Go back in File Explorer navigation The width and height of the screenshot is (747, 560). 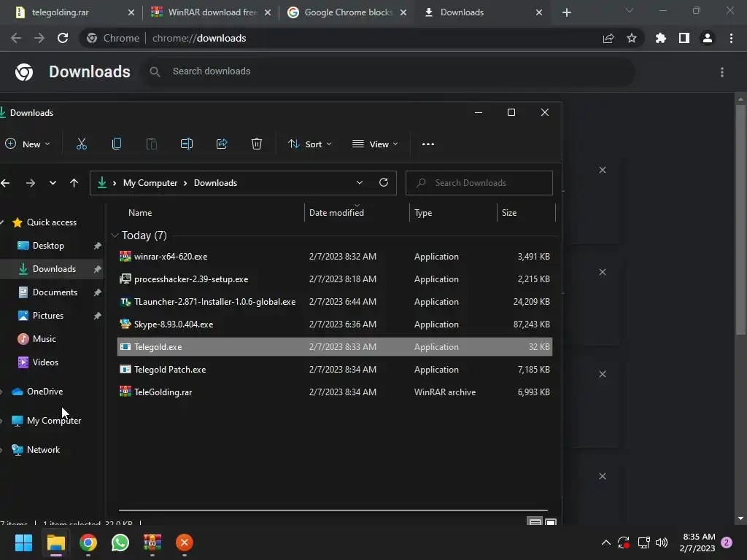point(5,183)
